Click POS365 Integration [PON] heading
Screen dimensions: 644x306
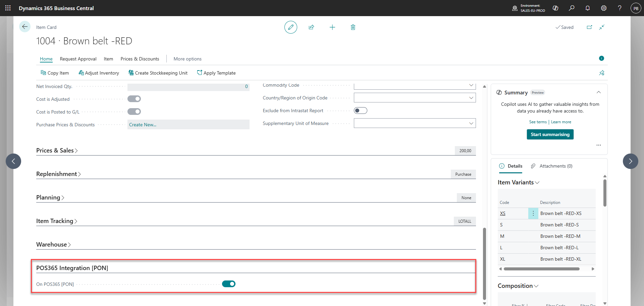(x=72, y=268)
